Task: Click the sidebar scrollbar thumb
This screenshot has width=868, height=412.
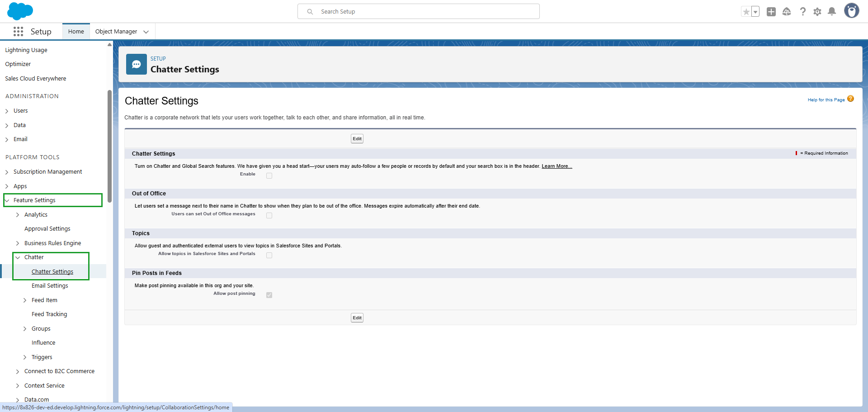Action: click(109, 146)
